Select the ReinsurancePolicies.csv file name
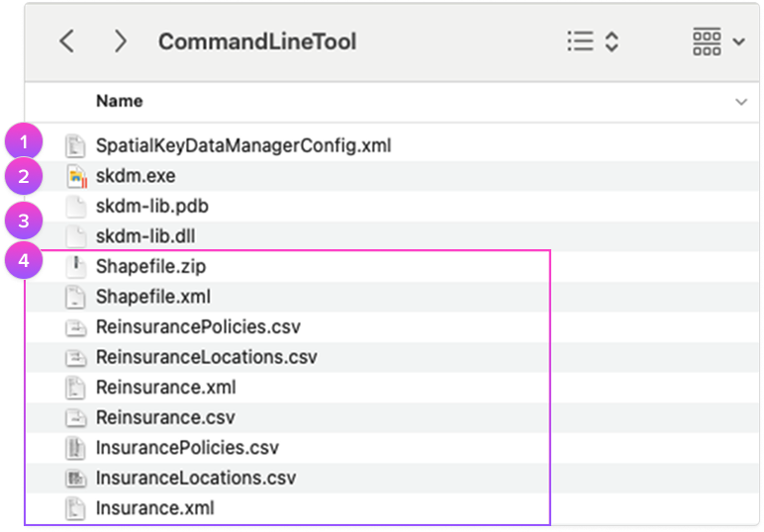 pos(198,327)
